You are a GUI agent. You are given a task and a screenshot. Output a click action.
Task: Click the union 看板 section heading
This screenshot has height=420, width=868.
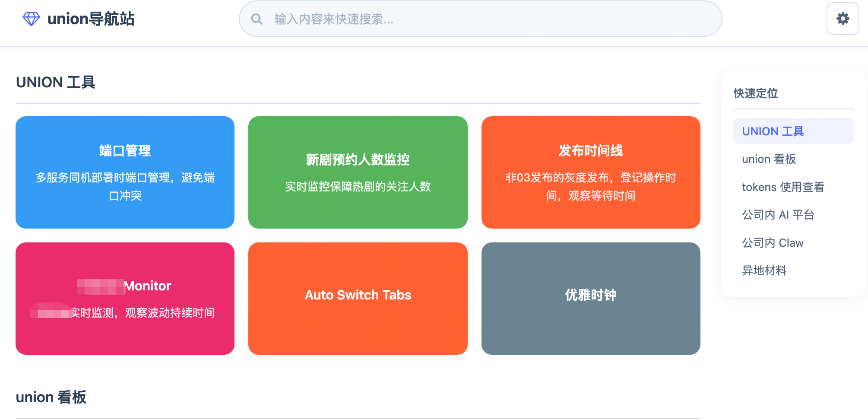tap(51, 397)
